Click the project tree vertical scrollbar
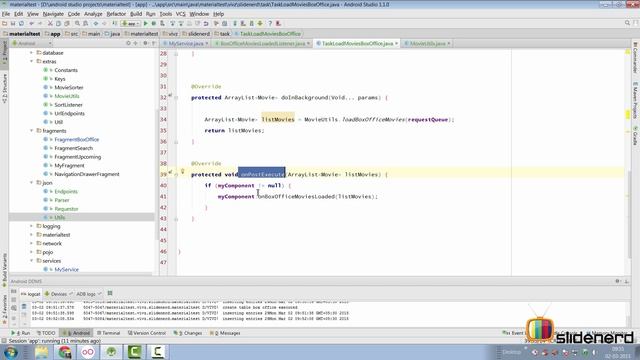 (157, 174)
